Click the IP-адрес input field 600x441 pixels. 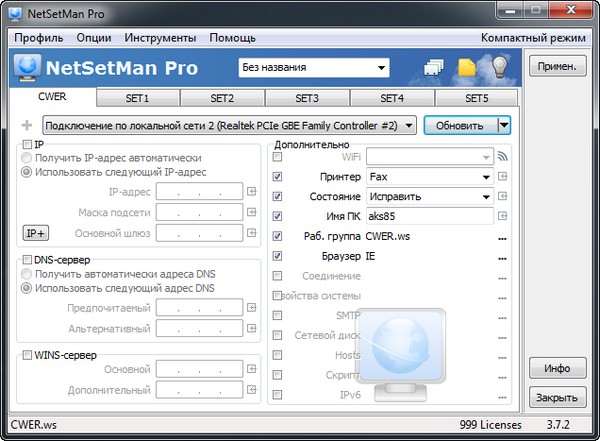[x=199, y=191]
